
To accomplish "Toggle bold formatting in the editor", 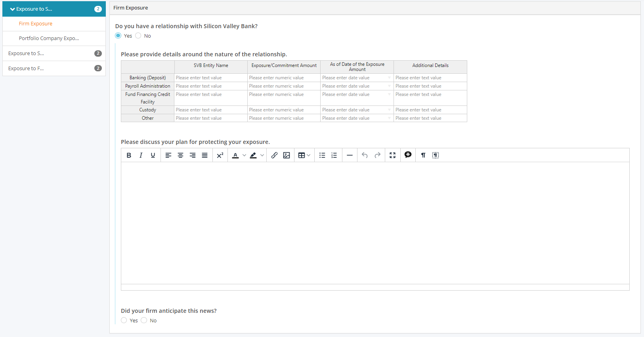I will click(129, 155).
